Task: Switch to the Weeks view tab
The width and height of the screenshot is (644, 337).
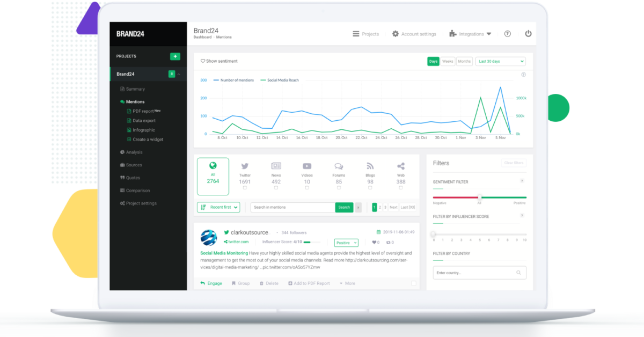Action: click(x=448, y=61)
